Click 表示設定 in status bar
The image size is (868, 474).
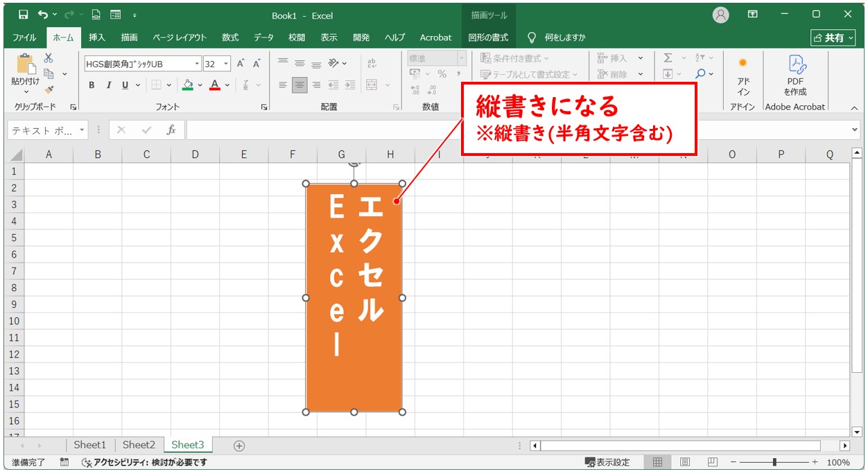[607, 462]
